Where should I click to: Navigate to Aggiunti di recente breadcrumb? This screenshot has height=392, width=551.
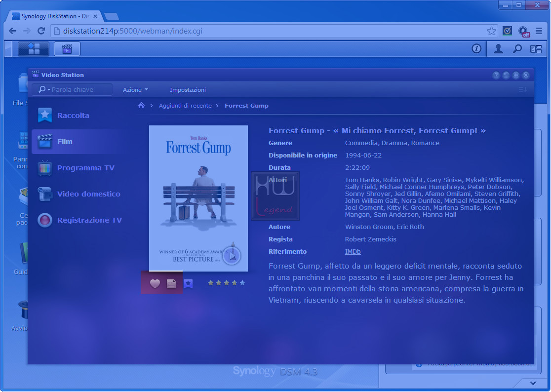point(185,106)
